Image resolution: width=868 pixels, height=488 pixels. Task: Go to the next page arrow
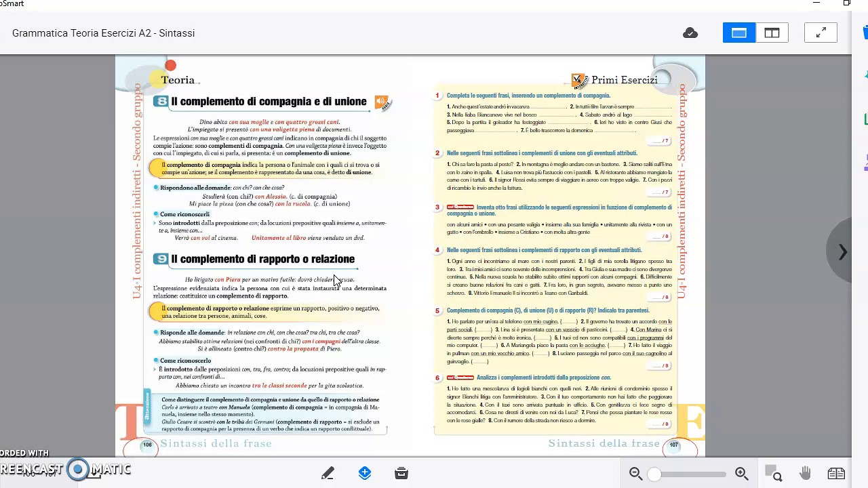pos(842,251)
